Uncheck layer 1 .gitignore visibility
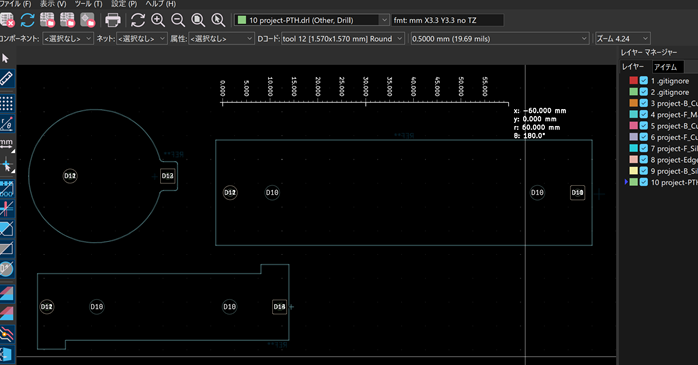Viewport: 698px width, 365px height. pos(644,81)
